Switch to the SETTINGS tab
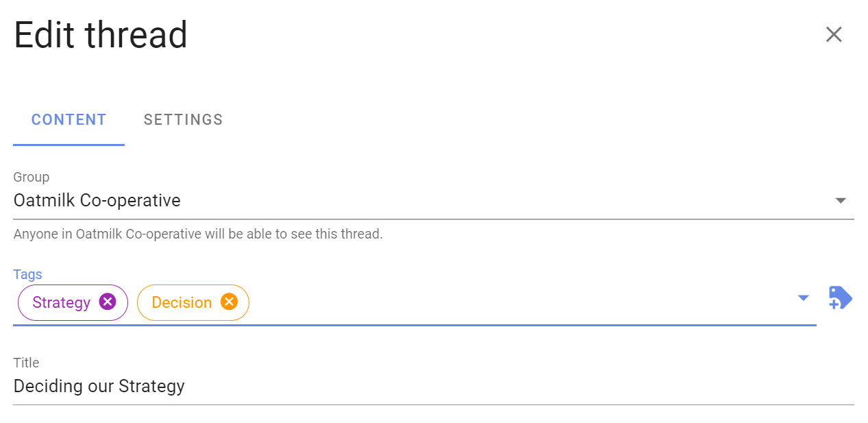The width and height of the screenshot is (868, 423). [x=183, y=119]
